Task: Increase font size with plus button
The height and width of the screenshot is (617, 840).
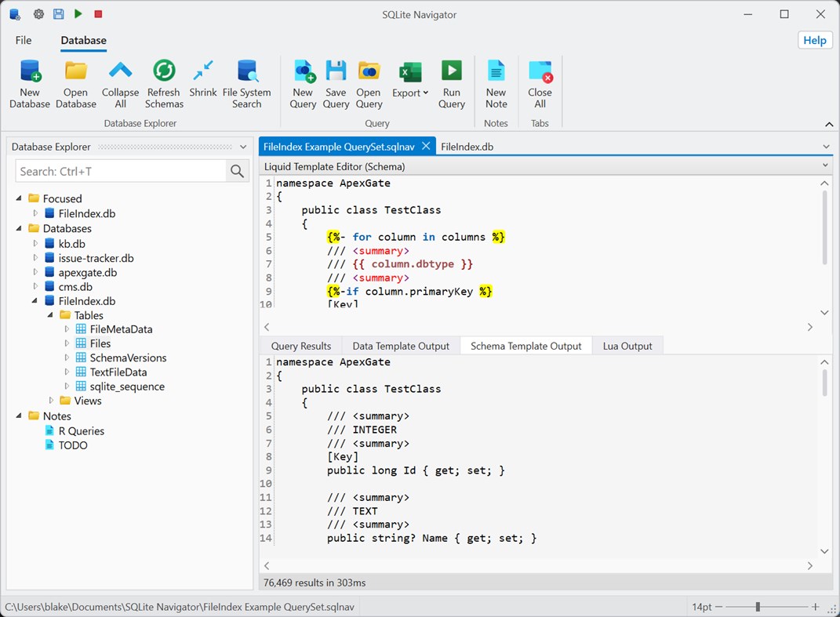Action: point(815,607)
